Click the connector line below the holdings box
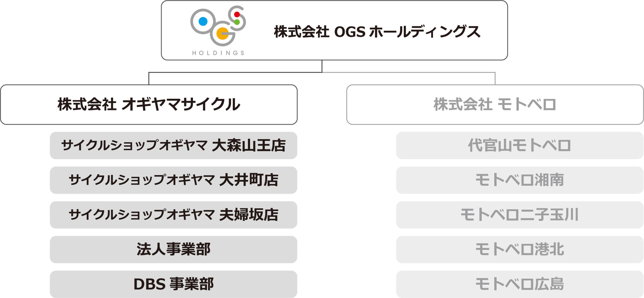644x298 pixels. click(x=322, y=66)
